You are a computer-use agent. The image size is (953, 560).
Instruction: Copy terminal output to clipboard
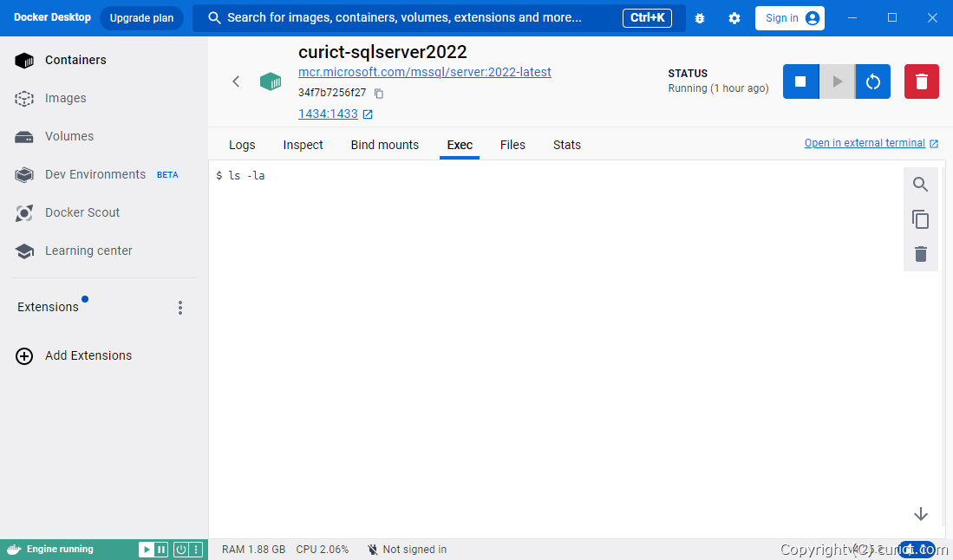920,219
